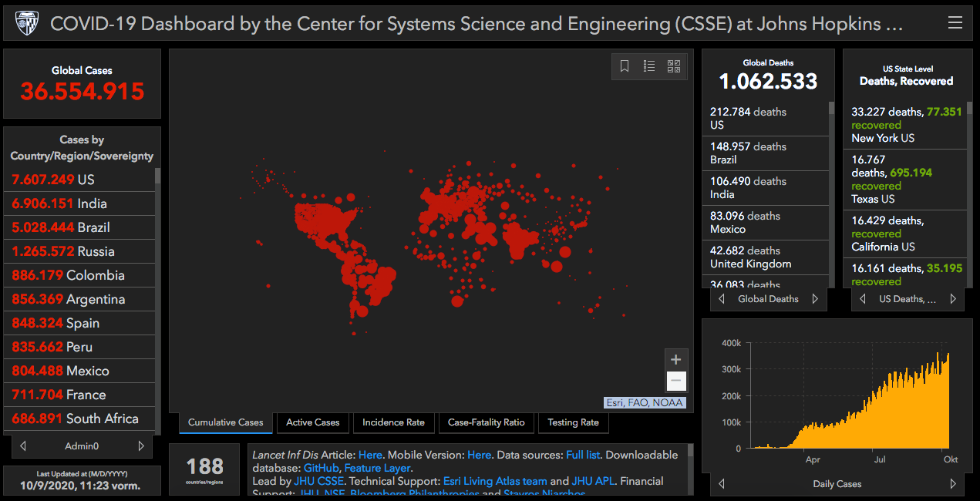Screen dimensions: 980x501
Task: Click the NOAA attribution link on the map
Action: 668,402
